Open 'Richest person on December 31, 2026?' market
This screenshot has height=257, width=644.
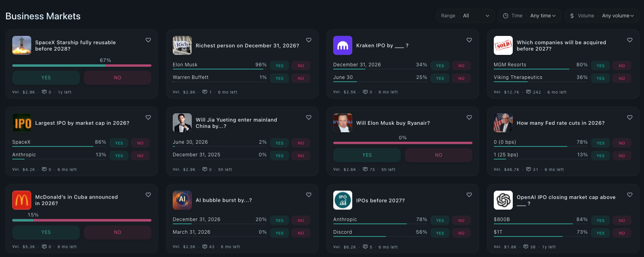pos(247,46)
